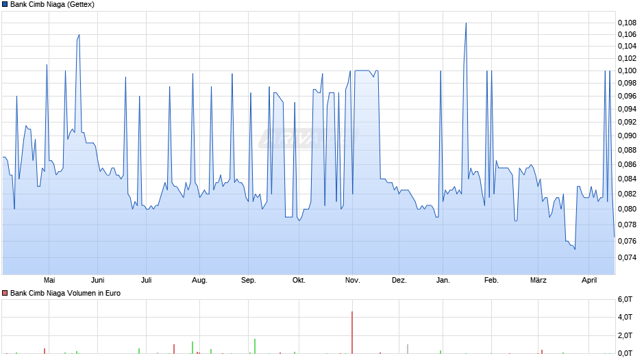Select the 'Bank Cimb Niaga Volumen in Euro' label

(65, 293)
